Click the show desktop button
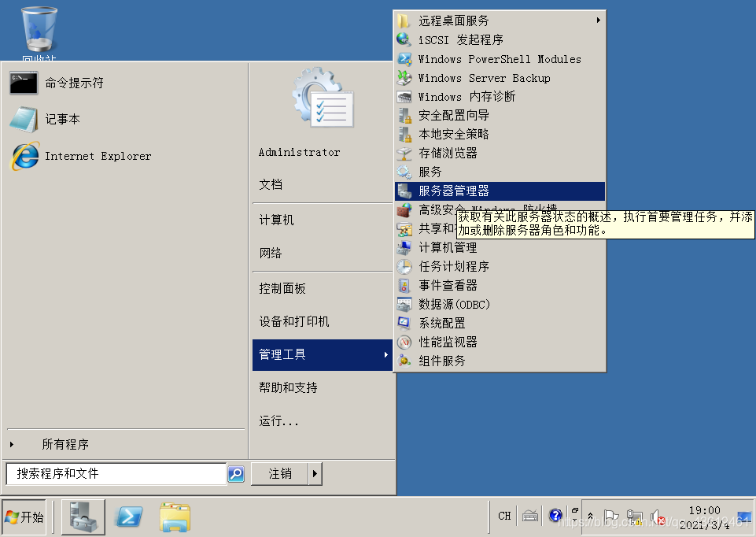756x537 pixels. [x=743, y=517]
